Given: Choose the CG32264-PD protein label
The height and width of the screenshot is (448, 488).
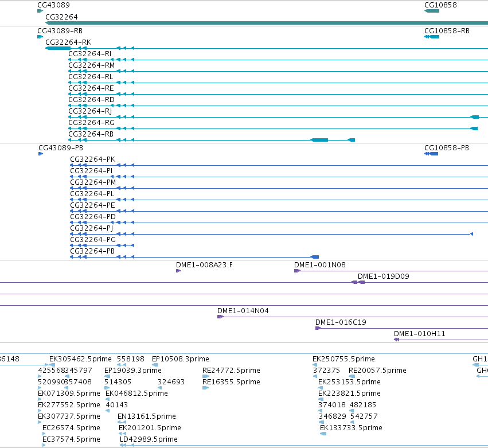Looking at the screenshot, I should click(93, 217).
